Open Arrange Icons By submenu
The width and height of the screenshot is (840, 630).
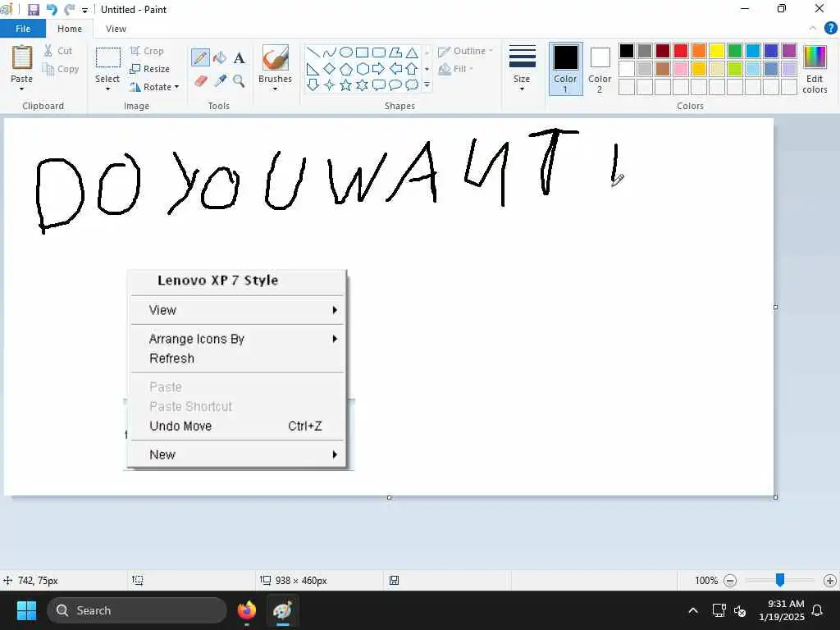[237, 339]
